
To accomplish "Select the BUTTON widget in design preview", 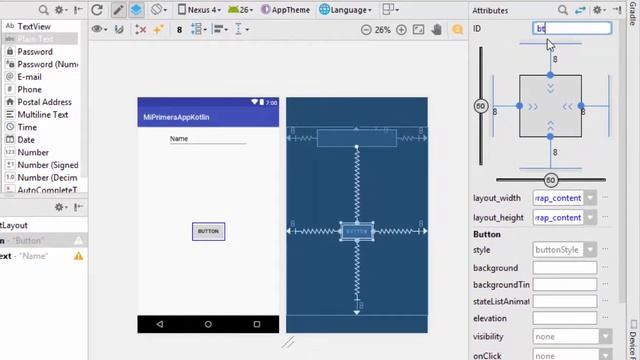I will 209,231.
